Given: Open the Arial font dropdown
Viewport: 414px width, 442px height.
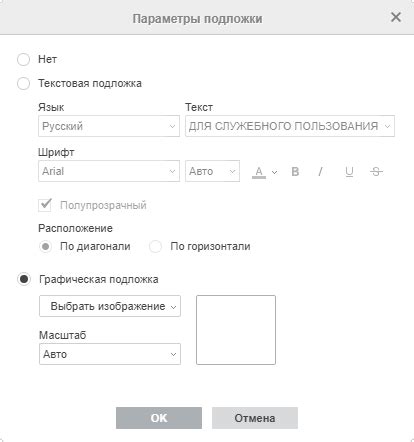Looking at the screenshot, I should pyautogui.click(x=109, y=171).
